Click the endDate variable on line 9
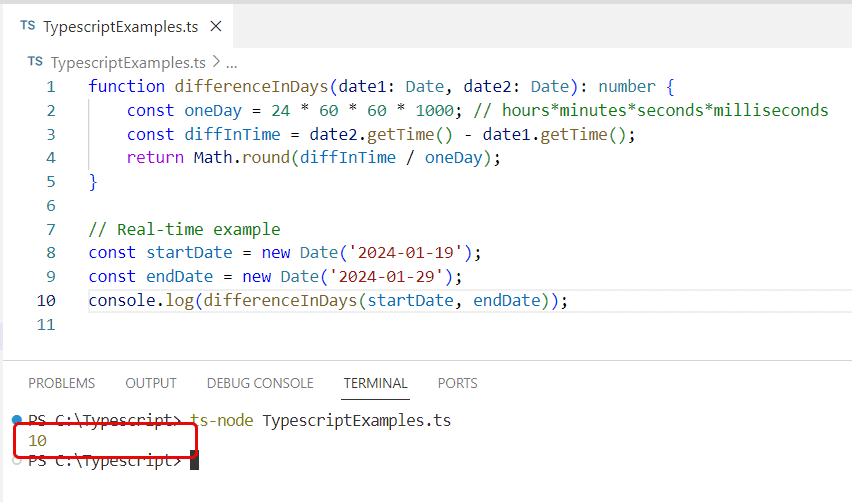The width and height of the screenshot is (852, 502). pos(180,277)
